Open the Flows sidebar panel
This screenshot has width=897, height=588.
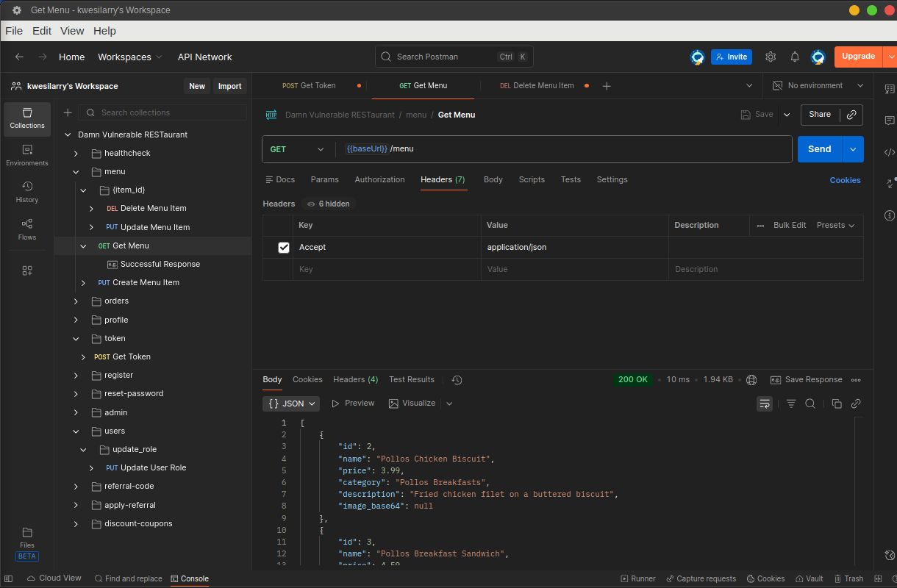[x=27, y=229]
